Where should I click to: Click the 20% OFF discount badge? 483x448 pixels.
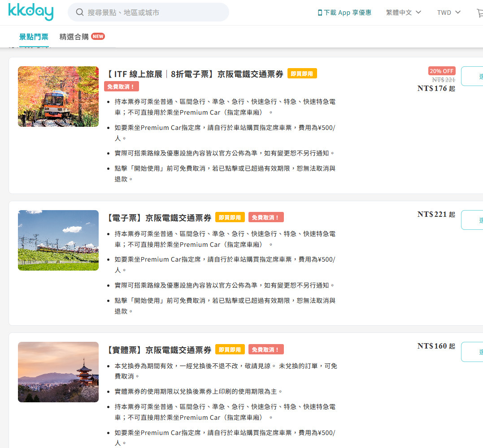[x=442, y=71]
